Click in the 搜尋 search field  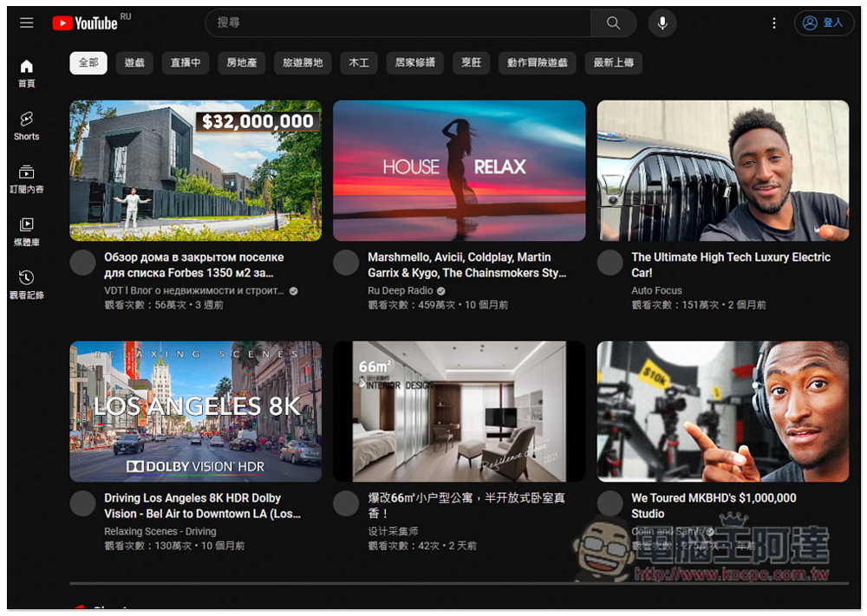point(399,23)
